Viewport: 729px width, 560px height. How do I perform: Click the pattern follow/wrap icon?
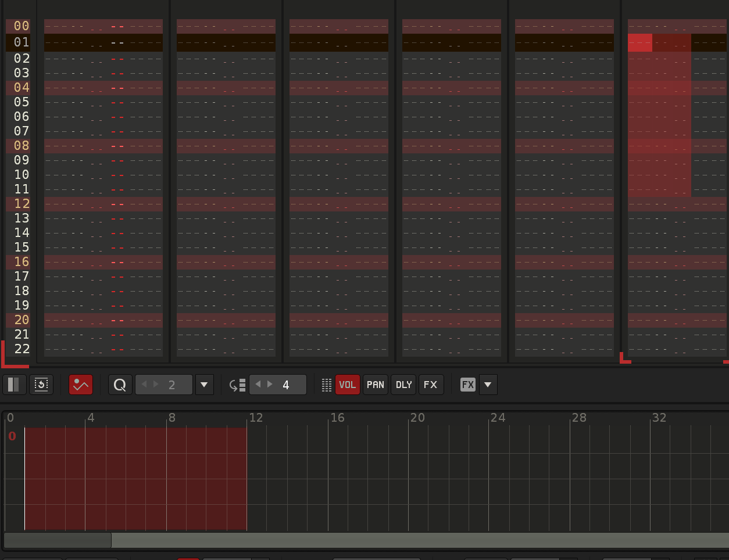click(x=41, y=385)
